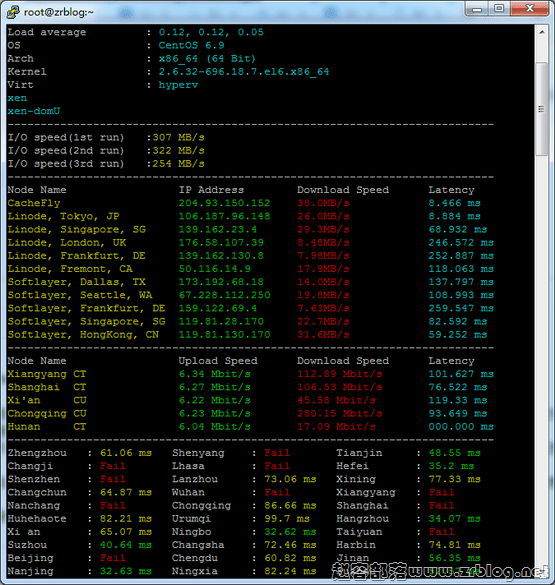Click the root@zrblog:~ title bar text
This screenshot has height=585, width=555.
coord(59,12)
